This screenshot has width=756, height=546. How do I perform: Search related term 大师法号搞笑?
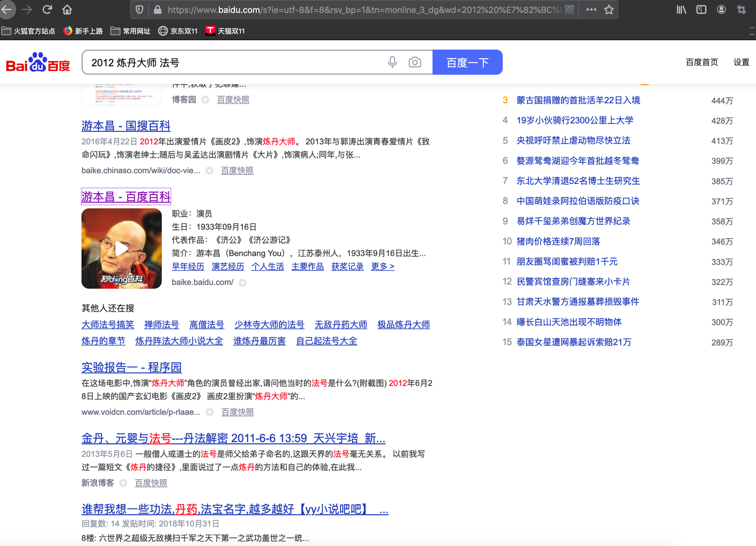pyautogui.click(x=108, y=325)
